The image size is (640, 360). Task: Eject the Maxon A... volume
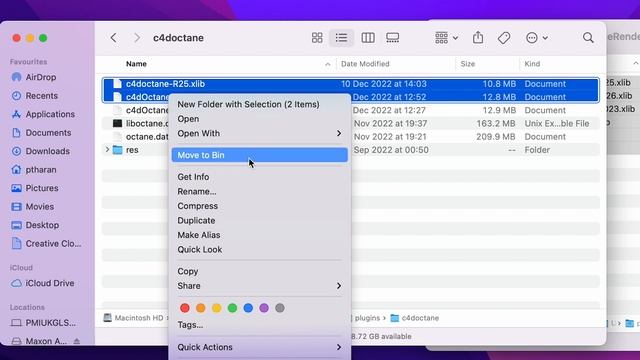coord(77,341)
